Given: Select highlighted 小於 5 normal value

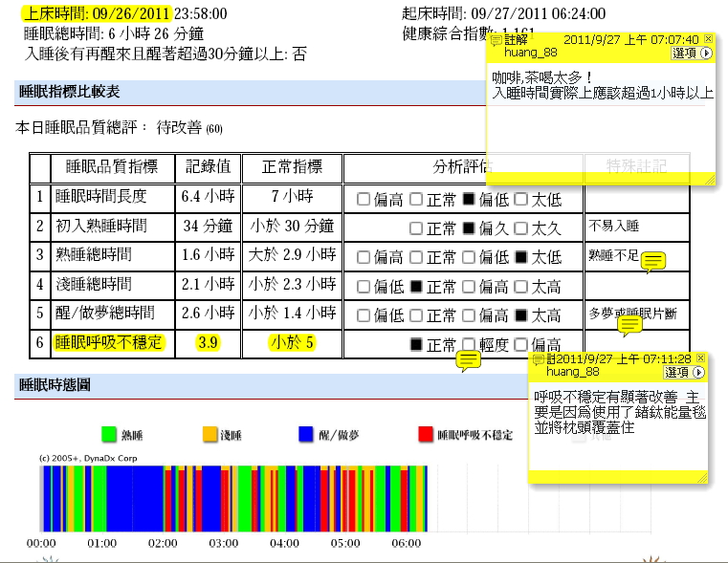Looking at the screenshot, I should (292, 343).
